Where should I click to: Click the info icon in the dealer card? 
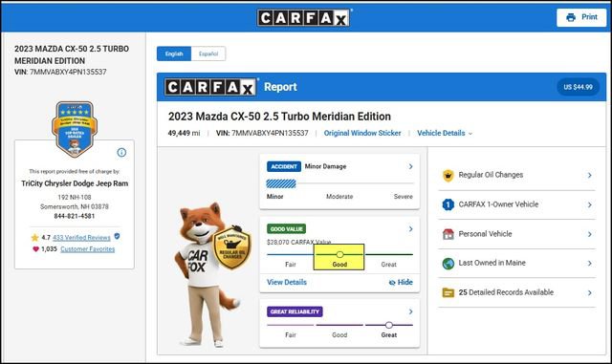click(121, 153)
